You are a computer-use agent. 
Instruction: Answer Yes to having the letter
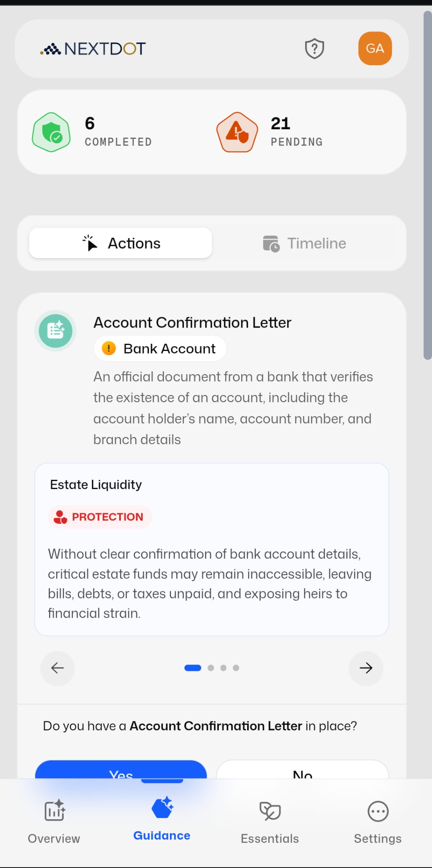[121, 771]
